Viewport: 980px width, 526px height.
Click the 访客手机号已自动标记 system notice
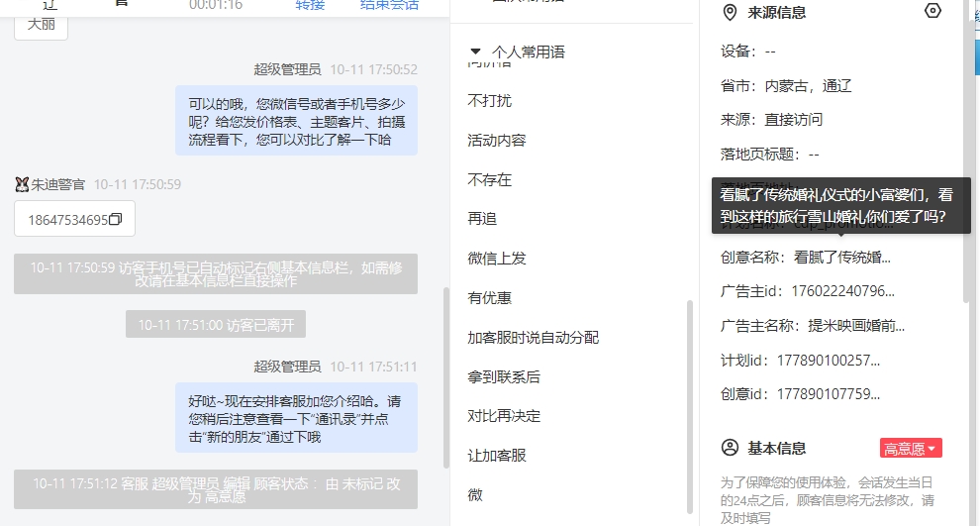click(x=216, y=274)
